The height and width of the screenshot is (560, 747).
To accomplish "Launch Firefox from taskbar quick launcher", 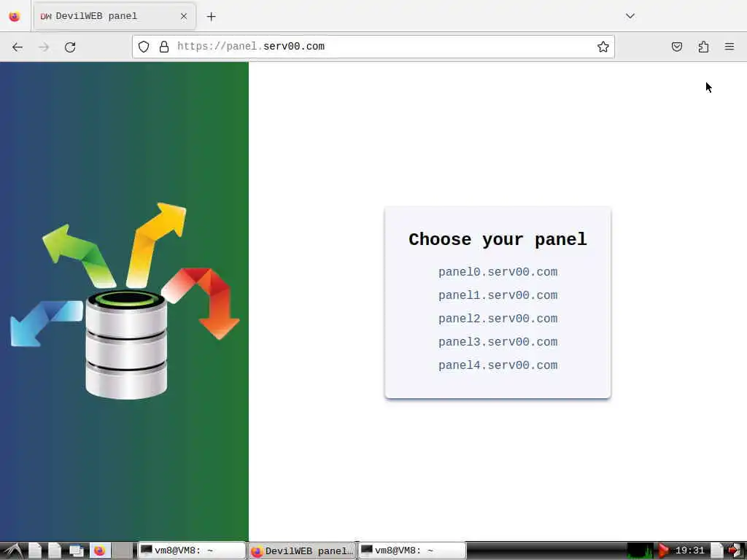I will pyautogui.click(x=99, y=551).
